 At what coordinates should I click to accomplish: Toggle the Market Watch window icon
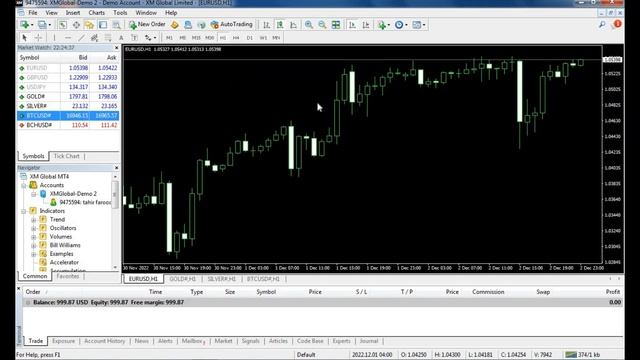[x=62, y=25]
